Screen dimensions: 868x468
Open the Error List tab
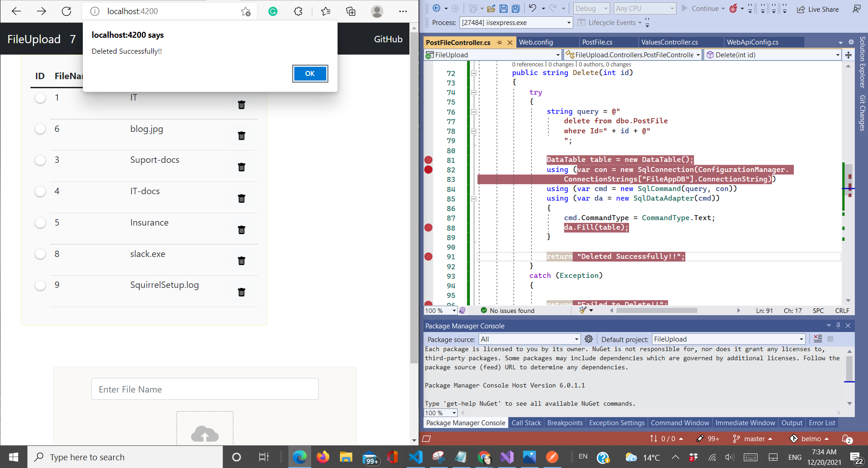coord(822,423)
